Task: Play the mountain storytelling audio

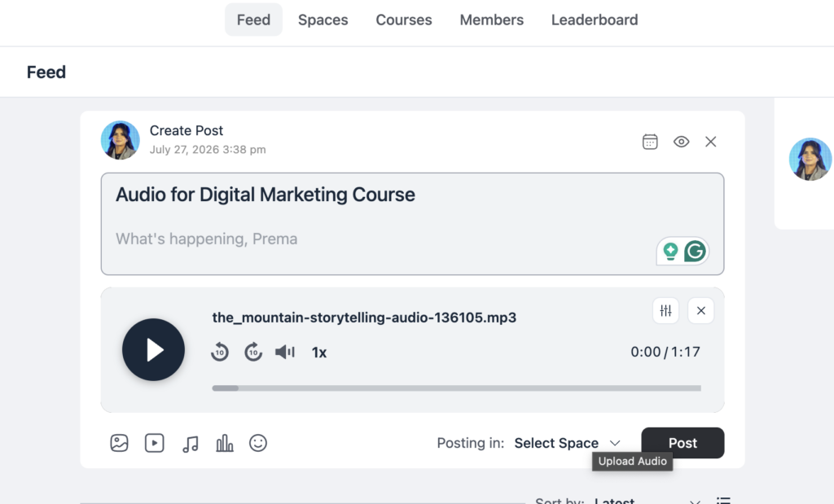Action: point(153,350)
